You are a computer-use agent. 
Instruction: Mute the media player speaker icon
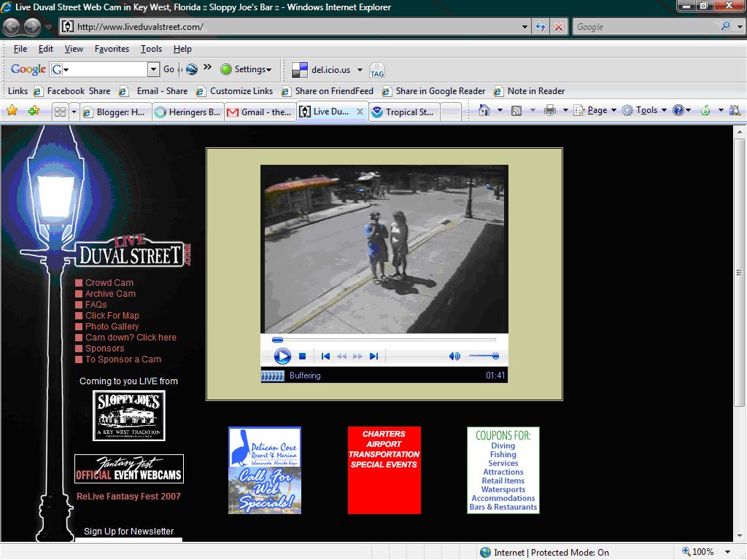(x=454, y=356)
